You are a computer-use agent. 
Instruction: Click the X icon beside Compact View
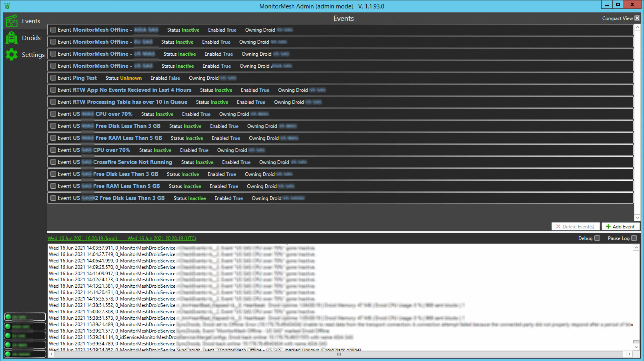coord(637,18)
